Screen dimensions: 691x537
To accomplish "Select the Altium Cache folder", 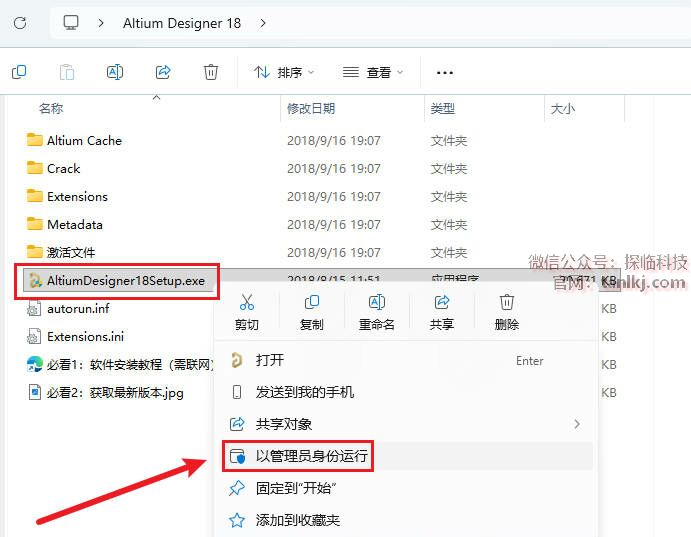I will tap(84, 141).
